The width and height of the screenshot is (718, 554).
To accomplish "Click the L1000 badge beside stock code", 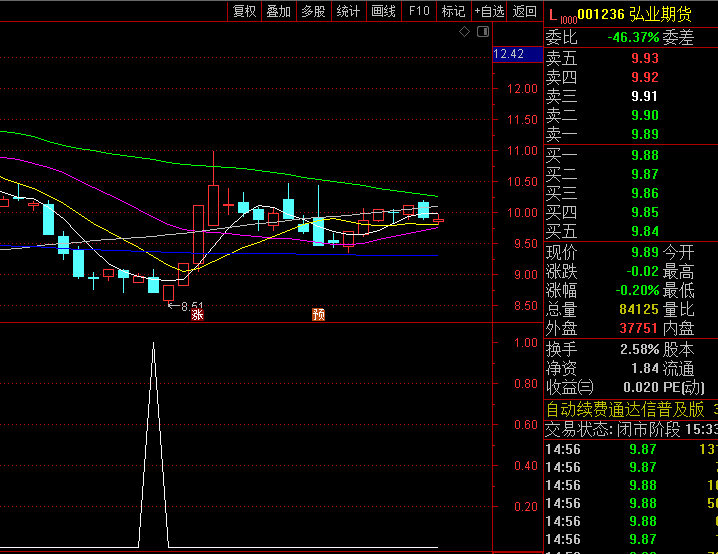I will point(566,15).
